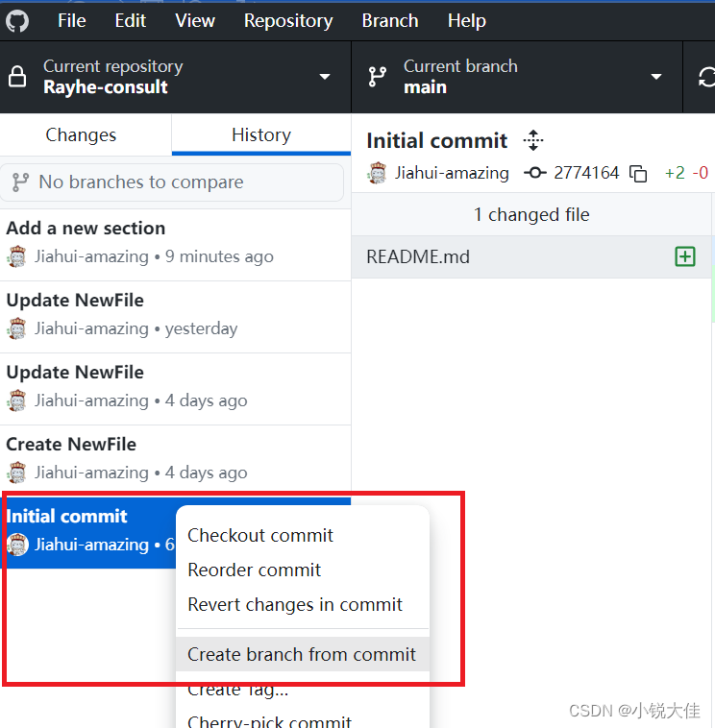Click the GitHub Octocat logo icon
Viewport: 715px width, 728px height.
17,21
